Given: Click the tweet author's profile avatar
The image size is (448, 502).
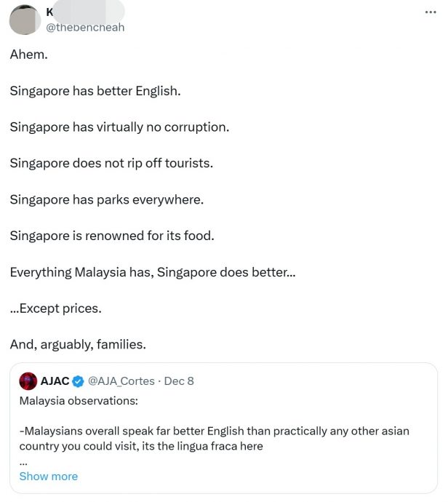Looking at the screenshot, I should tap(25, 20).
